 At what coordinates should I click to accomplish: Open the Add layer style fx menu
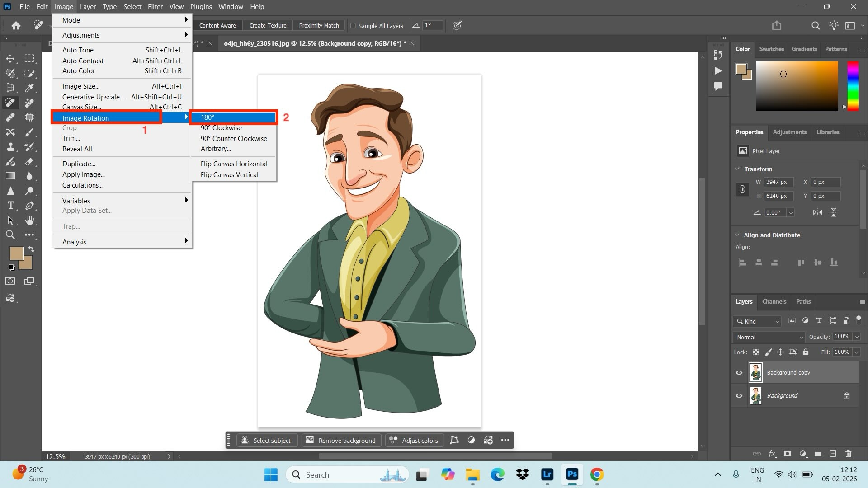click(x=772, y=453)
